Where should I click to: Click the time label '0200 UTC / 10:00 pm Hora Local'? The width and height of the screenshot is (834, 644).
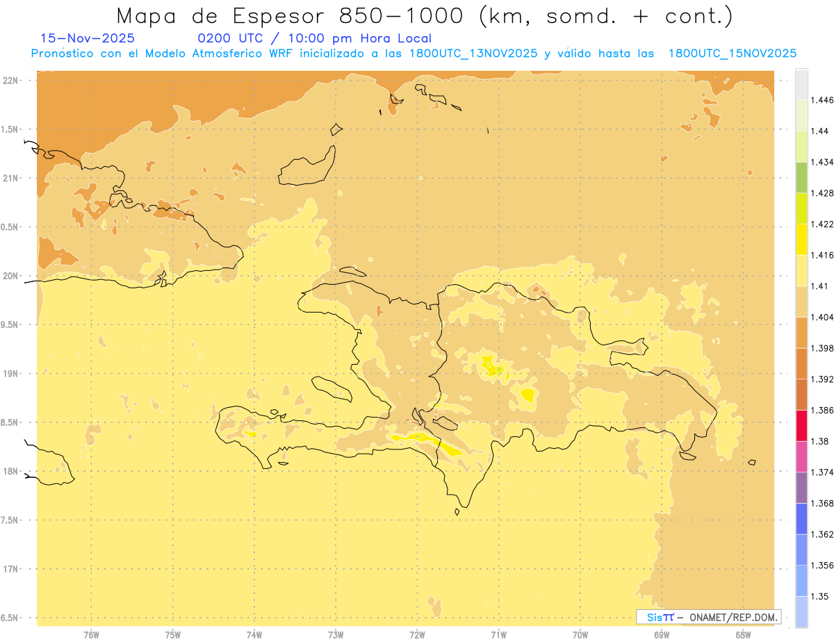click(x=315, y=39)
